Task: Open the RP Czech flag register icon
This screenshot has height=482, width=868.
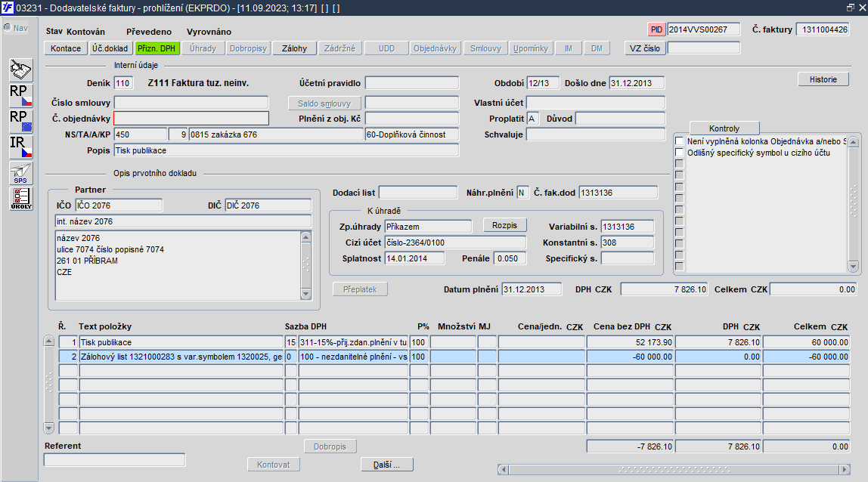Action: pos(21,96)
